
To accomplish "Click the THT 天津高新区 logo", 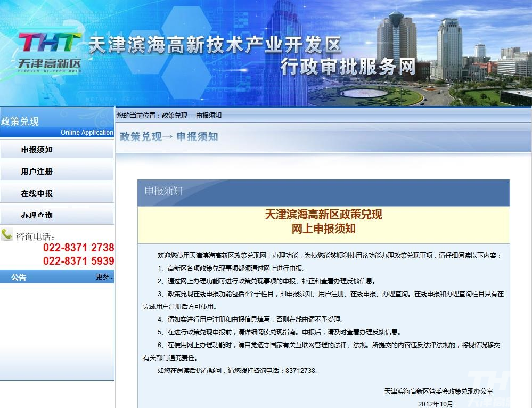I will pos(50,53).
